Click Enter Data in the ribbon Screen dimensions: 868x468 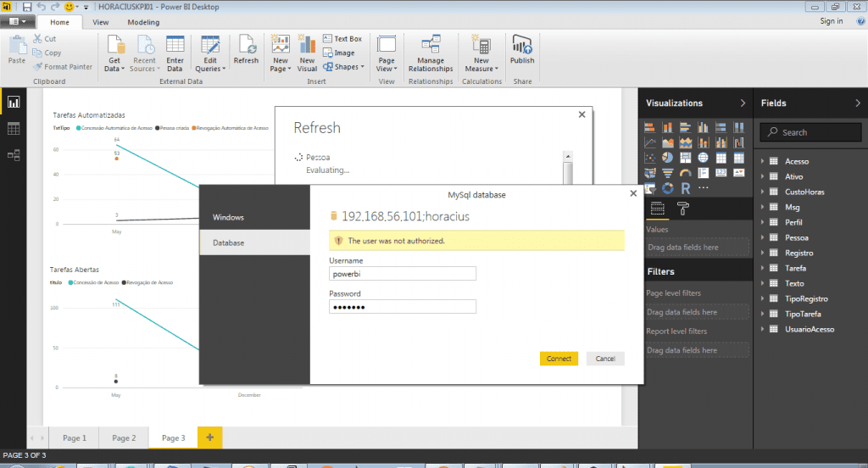coord(175,53)
